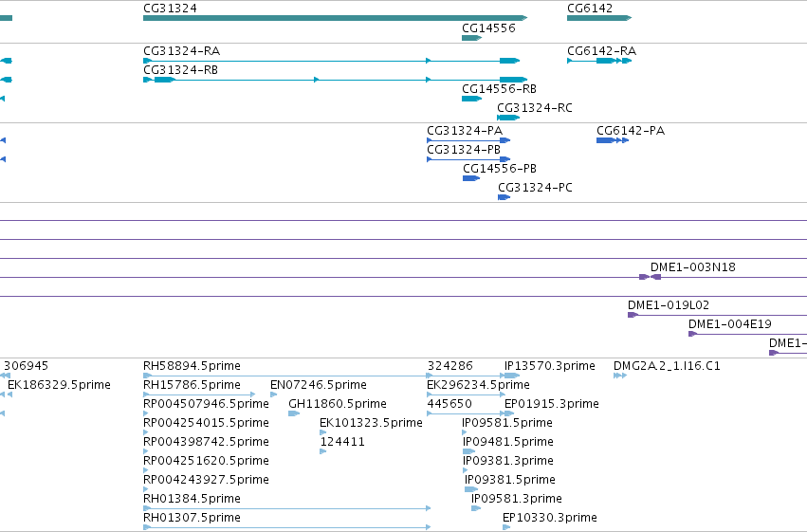
Task: Click the 445650 EST label
Action: coord(449,404)
